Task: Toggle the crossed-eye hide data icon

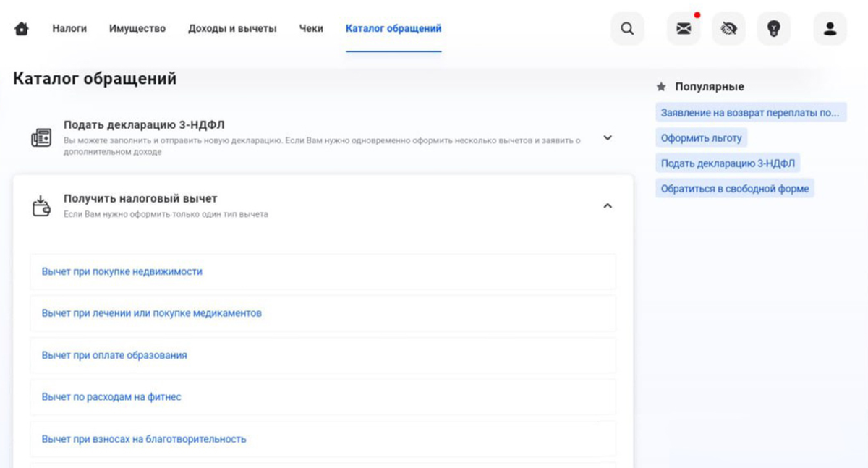Action: pyautogui.click(x=728, y=29)
